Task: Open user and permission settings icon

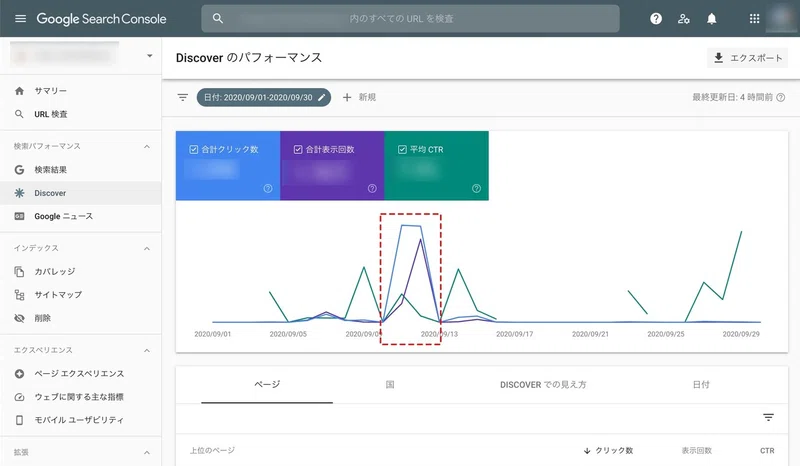Action: 684,19
